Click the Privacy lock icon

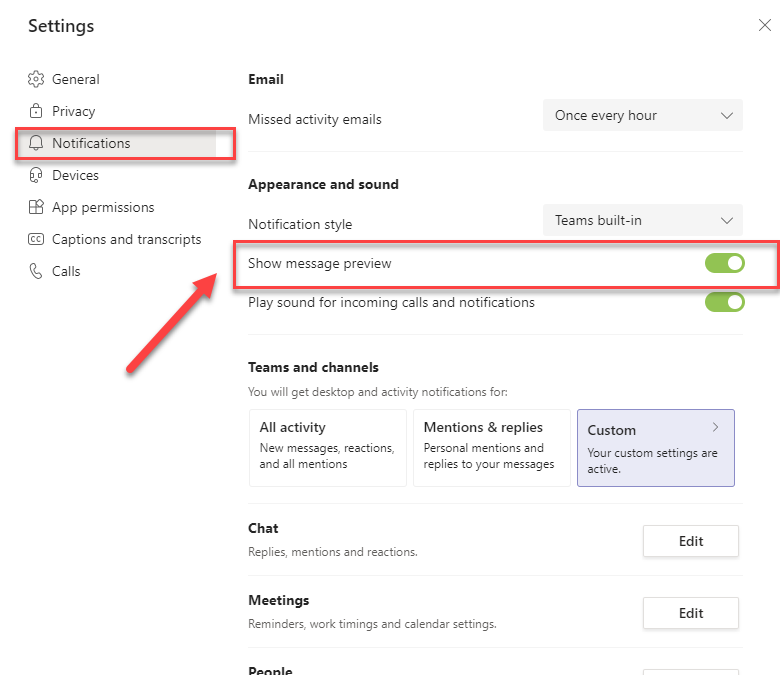36,111
